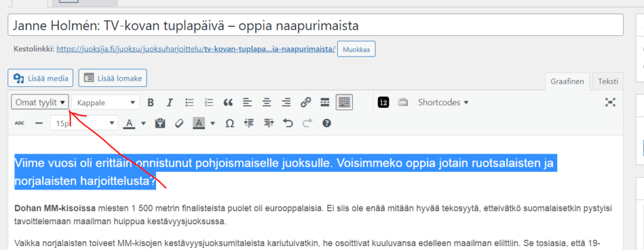Insert or edit link

(305, 103)
